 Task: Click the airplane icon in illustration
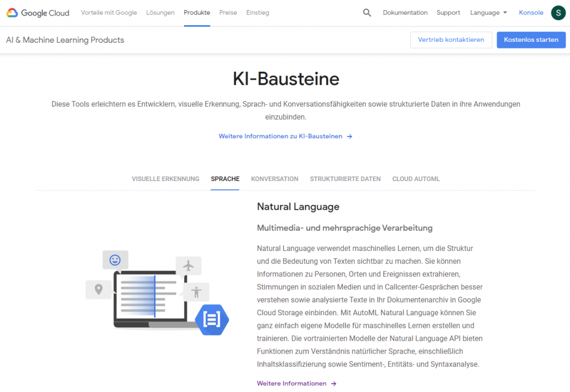coord(188,266)
